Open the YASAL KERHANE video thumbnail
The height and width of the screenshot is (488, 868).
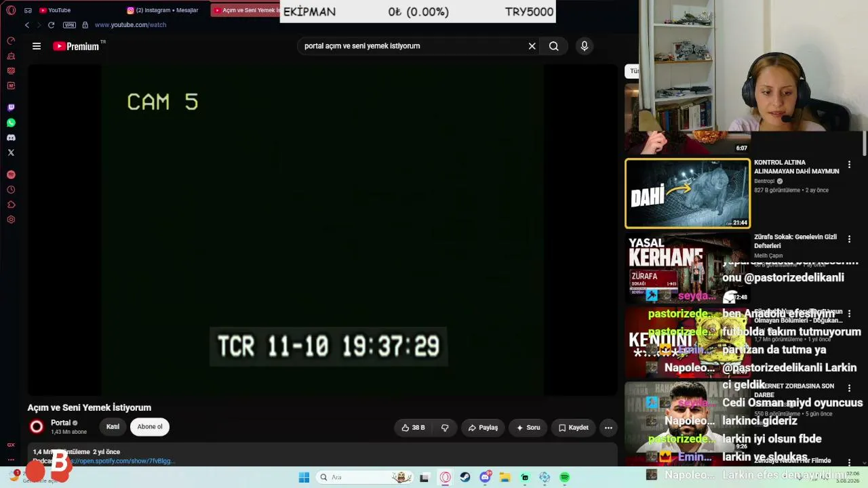pos(688,268)
